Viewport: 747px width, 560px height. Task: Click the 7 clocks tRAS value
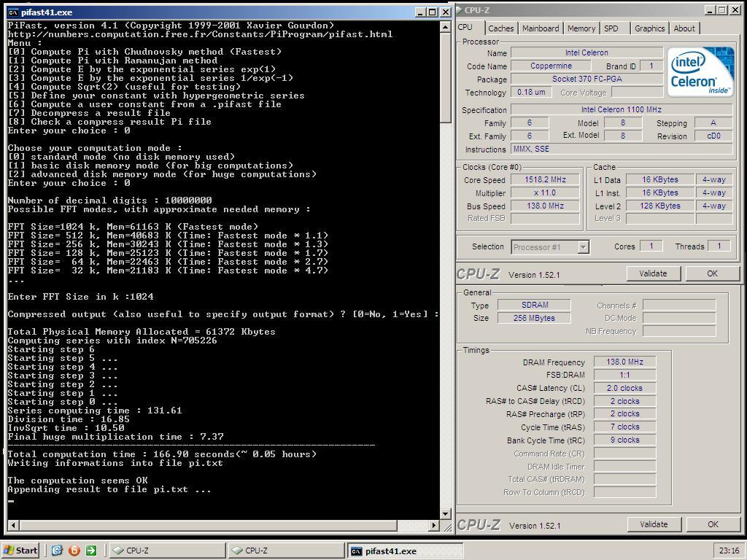click(624, 427)
